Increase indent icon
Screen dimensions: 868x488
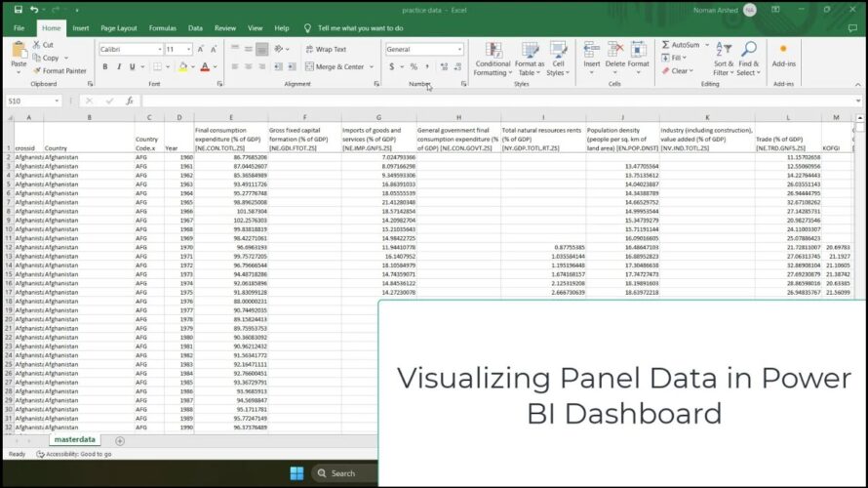(x=292, y=66)
